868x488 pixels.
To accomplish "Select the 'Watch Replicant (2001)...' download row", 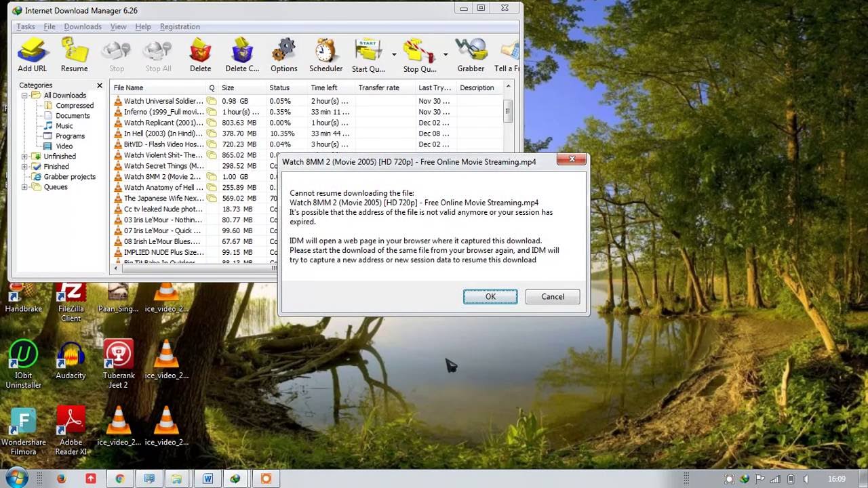I will click(307, 123).
